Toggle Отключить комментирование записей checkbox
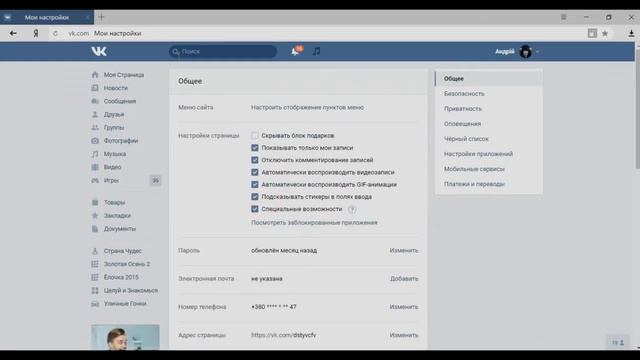640x360 pixels. [x=255, y=160]
